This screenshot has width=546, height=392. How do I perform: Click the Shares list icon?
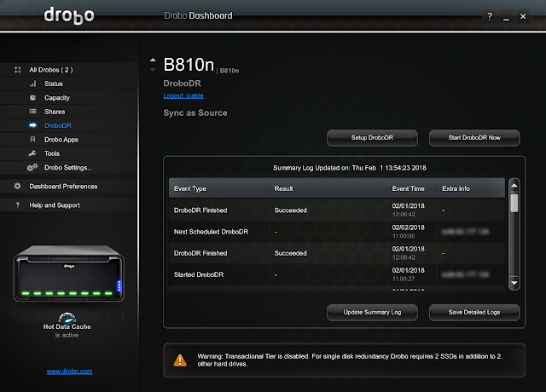click(32, 112)
